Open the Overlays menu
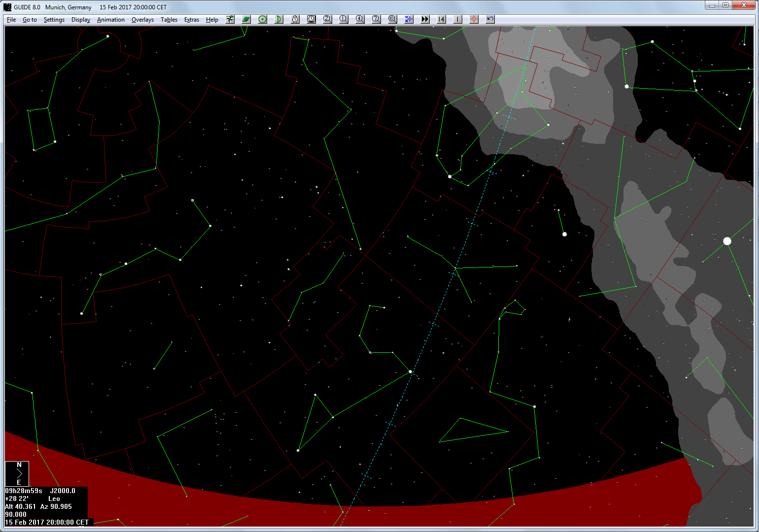The width and height of the screenshot is (759, 532). click(142, 20)
